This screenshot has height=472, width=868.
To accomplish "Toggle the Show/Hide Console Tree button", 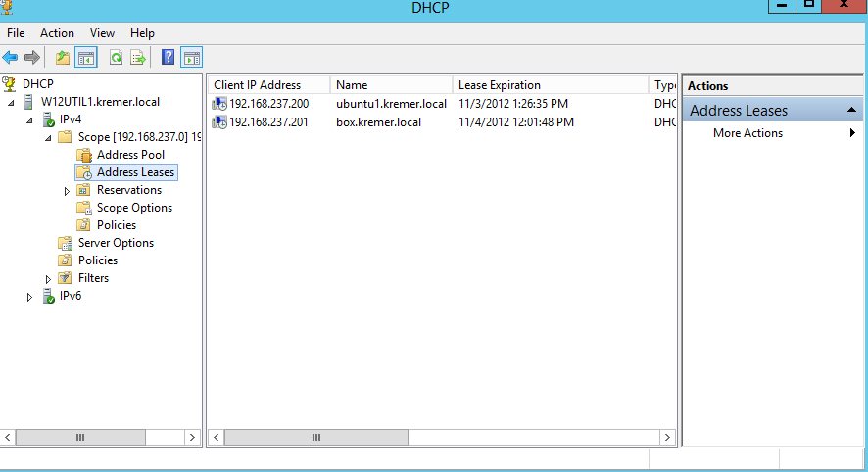I will tap(86, 58).
